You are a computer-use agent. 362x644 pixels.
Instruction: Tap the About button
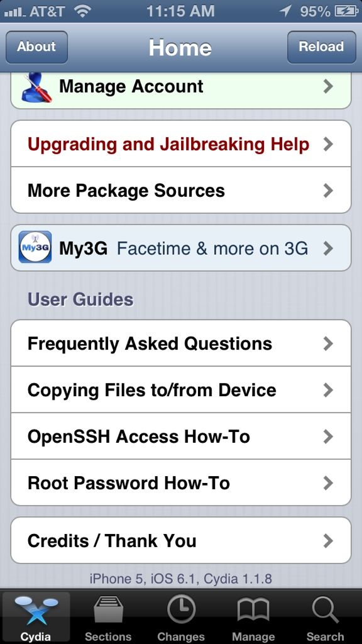pyautogui.click(x=36, y=47)
